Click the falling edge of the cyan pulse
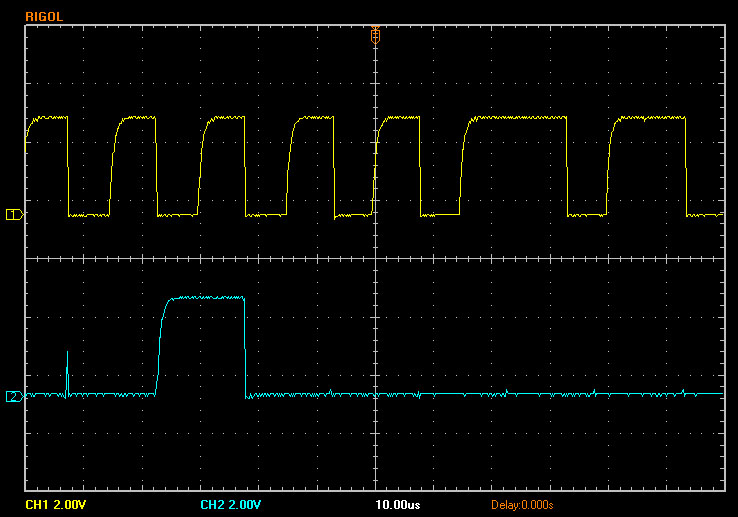 [245, 345]
